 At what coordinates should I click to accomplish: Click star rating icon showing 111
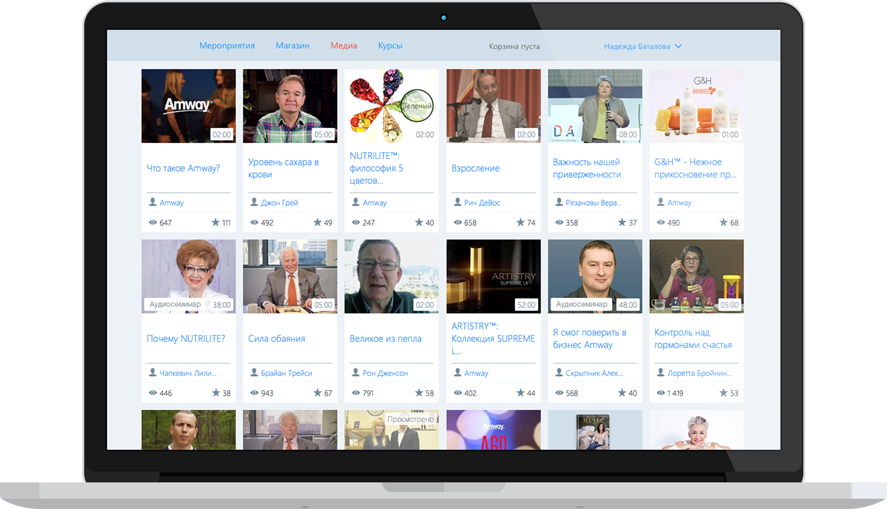coord(216,222)
